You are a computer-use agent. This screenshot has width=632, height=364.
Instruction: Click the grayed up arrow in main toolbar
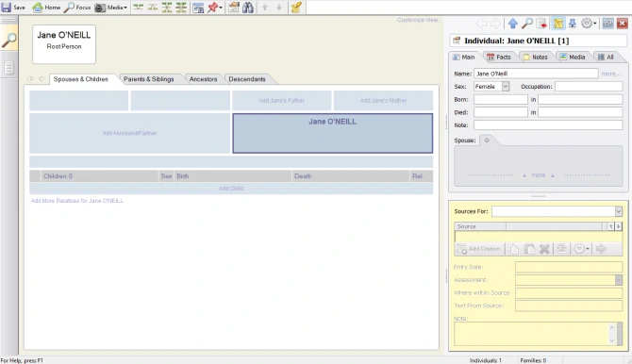point(265,8)
